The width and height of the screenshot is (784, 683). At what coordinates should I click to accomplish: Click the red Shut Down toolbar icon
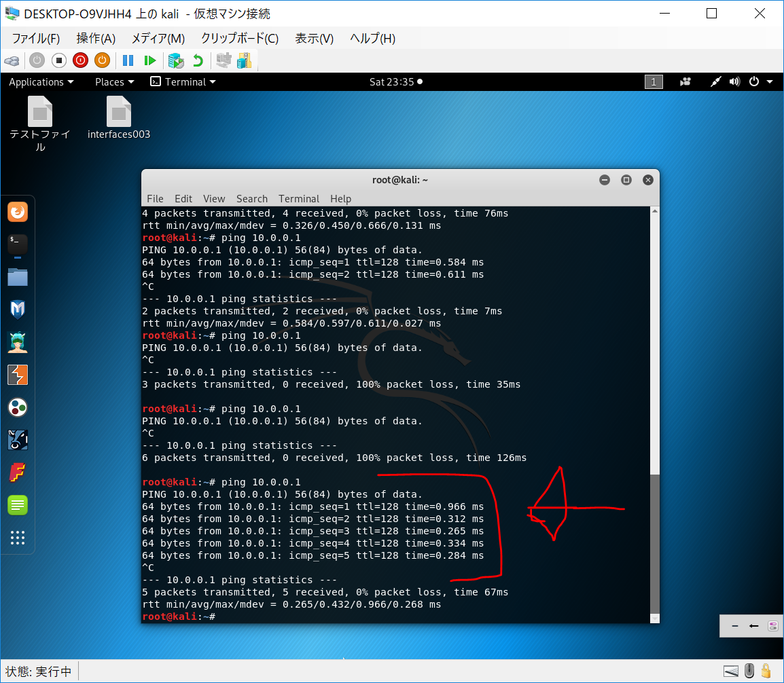(x=80, y=60)
